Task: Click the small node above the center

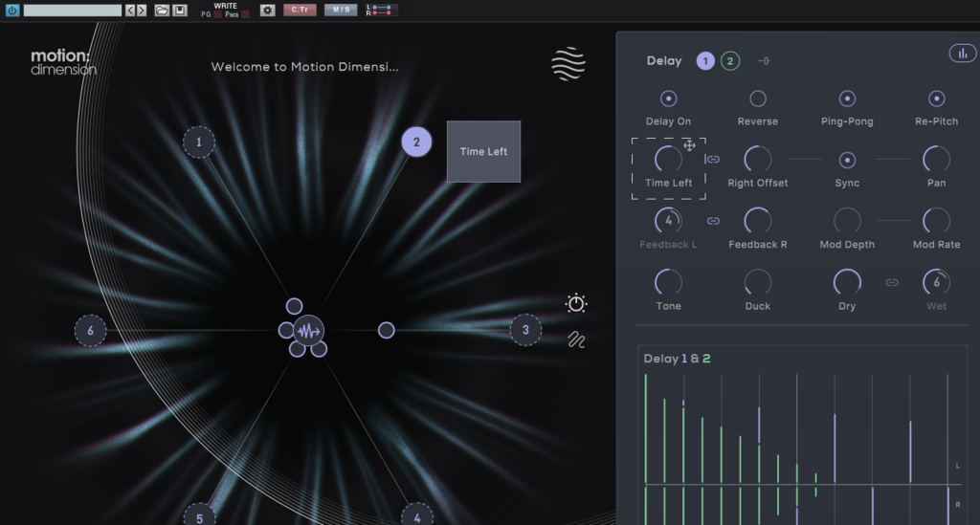Action: [x=294, y=306]
